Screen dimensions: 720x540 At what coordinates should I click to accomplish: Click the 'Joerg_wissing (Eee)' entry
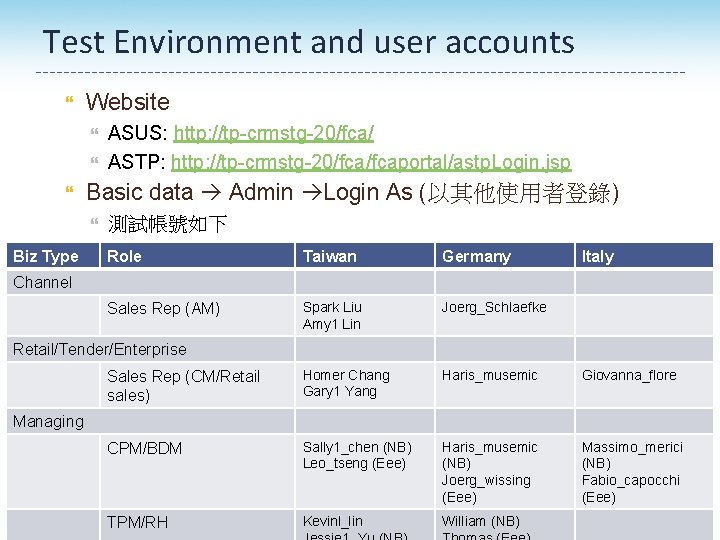[486, 489]
